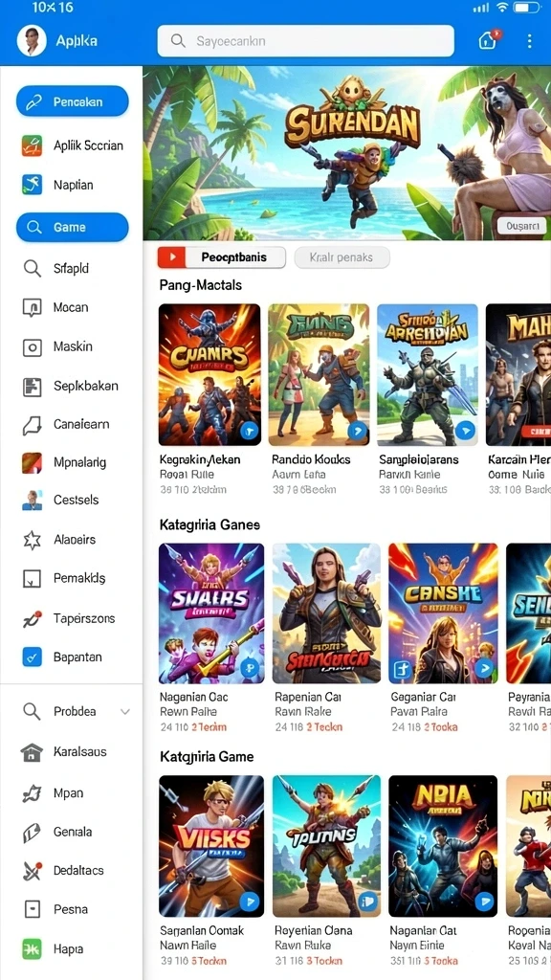Open the CHAMRS game thumbnail
Image resolution: width=551 pixels, height=980 pixels.
click(x=209, y=374)
